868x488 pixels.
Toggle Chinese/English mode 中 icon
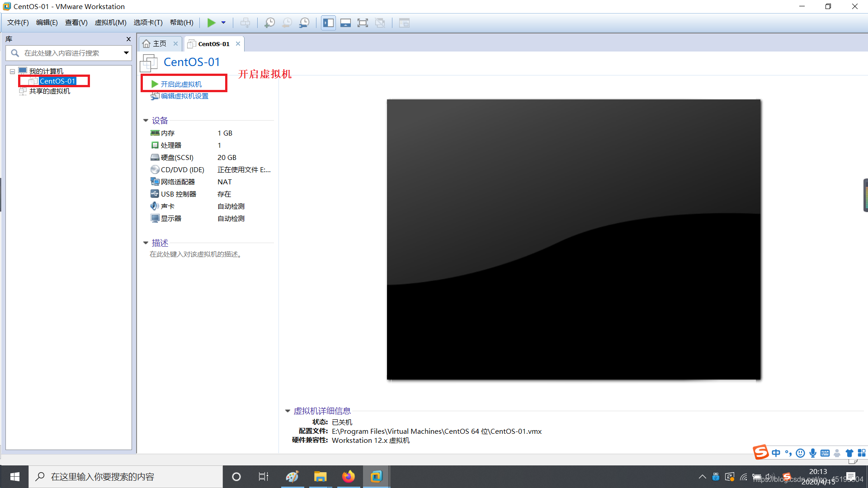(x=776, y=453)
